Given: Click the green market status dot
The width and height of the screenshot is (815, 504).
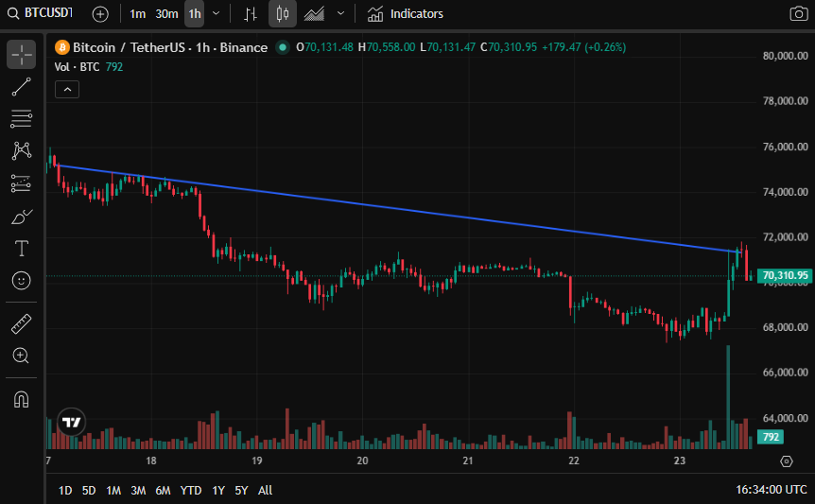Looking at the screenshot, I should [283, 47].
